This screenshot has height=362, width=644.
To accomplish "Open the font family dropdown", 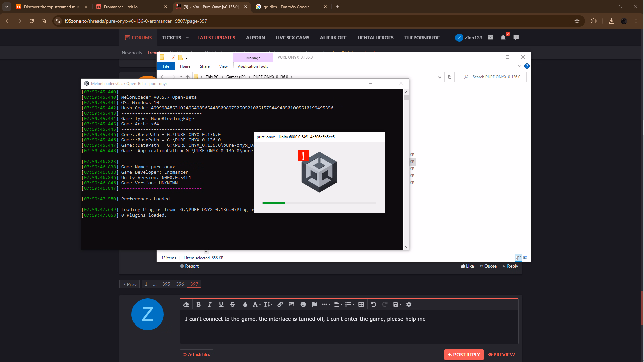I will pyautogui.click(x=257, y=304).
